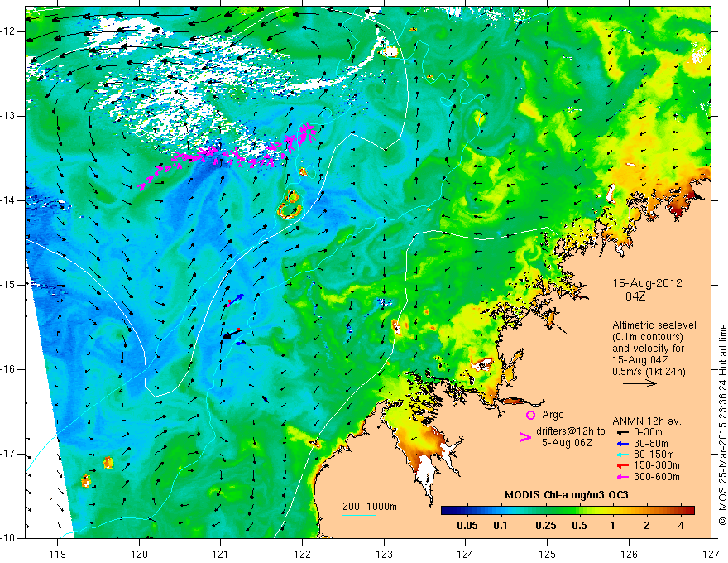Click the thick blue ANMN arrow near 121E 15S
Viewport: 728px width, 563px height.
236,300
